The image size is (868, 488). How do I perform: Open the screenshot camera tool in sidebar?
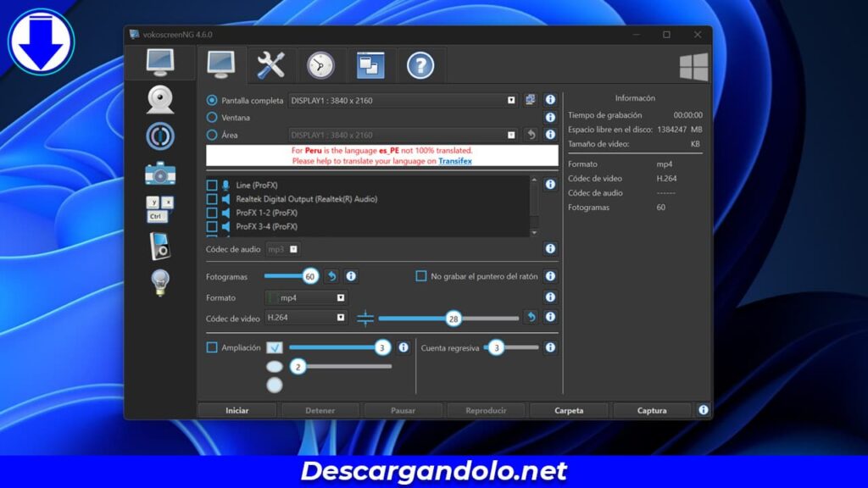point(158,174)
